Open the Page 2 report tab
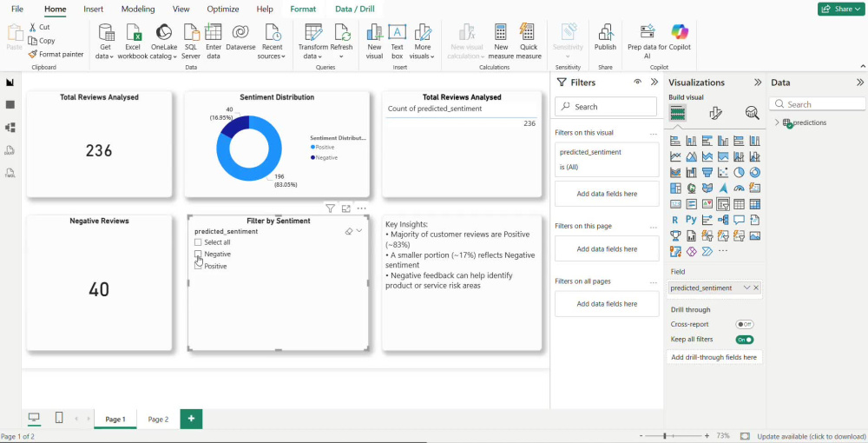The height and width of the screenshot is (443, 868). point(158,420)
